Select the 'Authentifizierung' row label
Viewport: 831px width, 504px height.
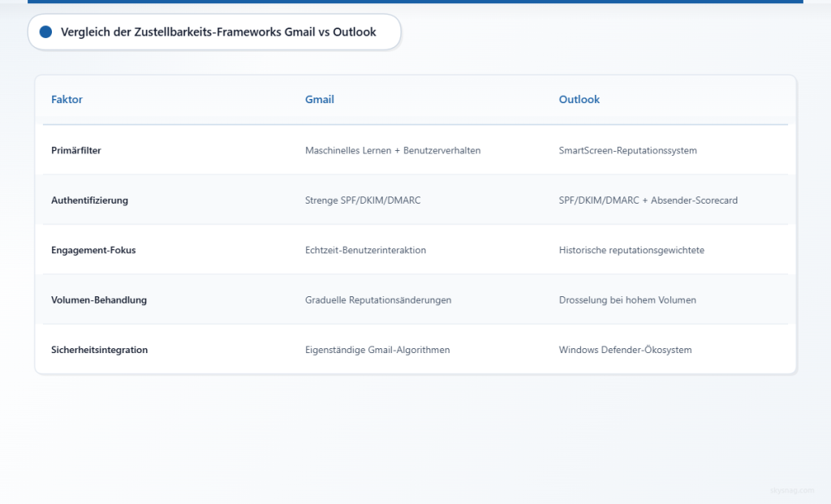point(89,200)
